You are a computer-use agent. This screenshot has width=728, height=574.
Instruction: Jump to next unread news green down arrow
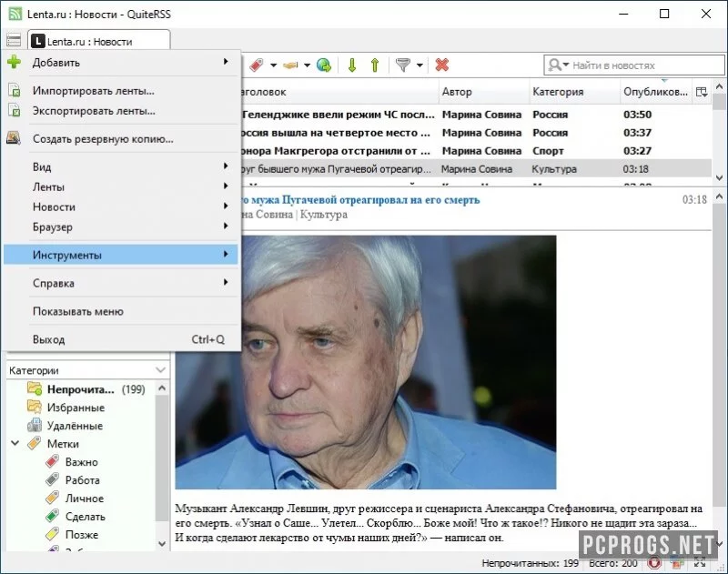coord(352,65)
